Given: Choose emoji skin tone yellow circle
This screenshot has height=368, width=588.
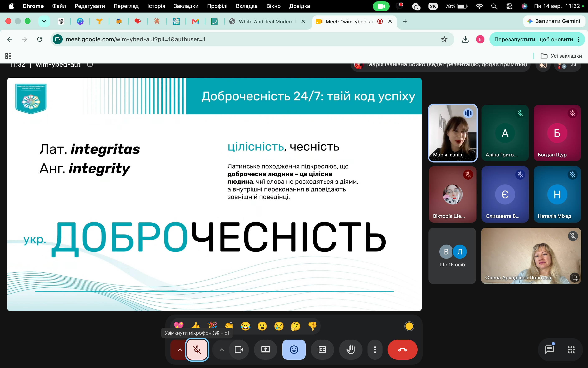Looking at the screenshot, I should [x=409, y=326].
